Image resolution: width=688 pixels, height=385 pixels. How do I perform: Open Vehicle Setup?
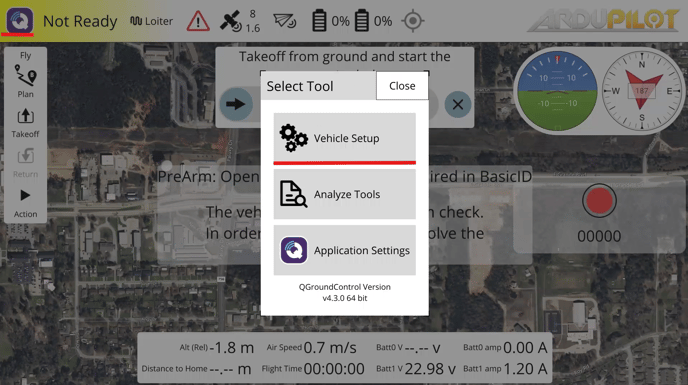pos(344,138)
